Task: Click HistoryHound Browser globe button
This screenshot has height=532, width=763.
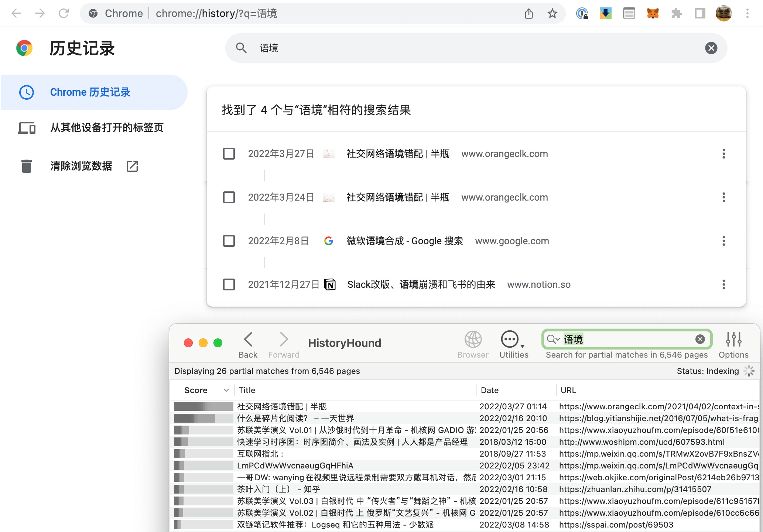Action: [473, 345]
